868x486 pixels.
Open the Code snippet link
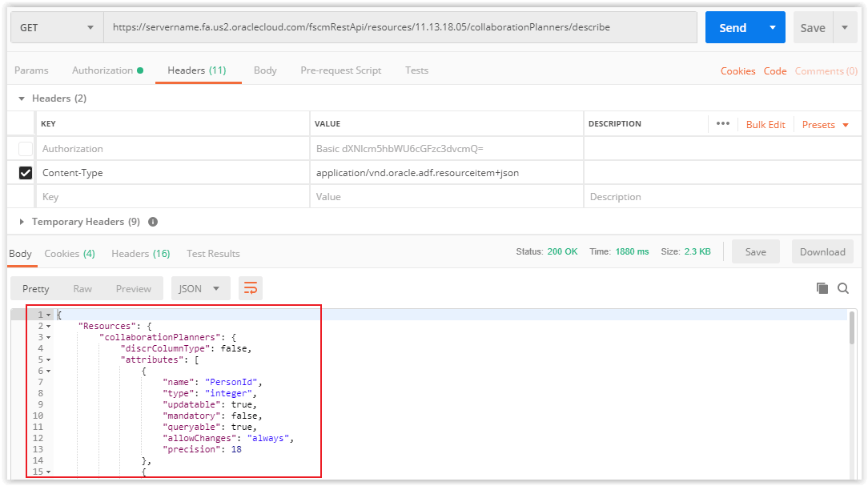(775, 70)
